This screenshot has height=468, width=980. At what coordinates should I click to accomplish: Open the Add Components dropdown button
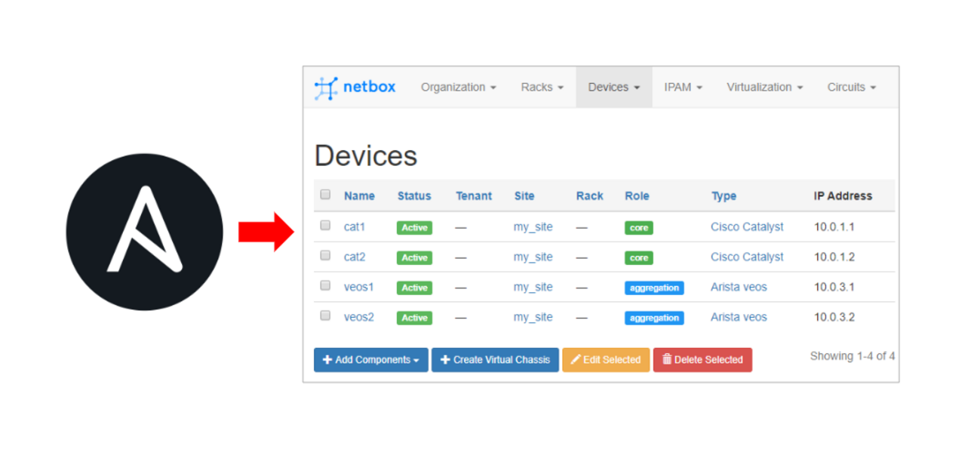tap(371, 360)
